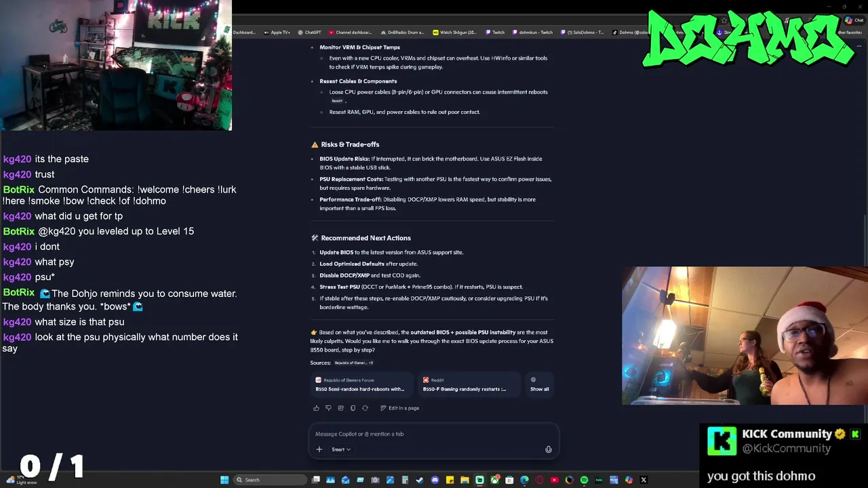Open the Watch Shōgun bookmark
Viewport: 868px width, 488px height.
pos(454,33)
